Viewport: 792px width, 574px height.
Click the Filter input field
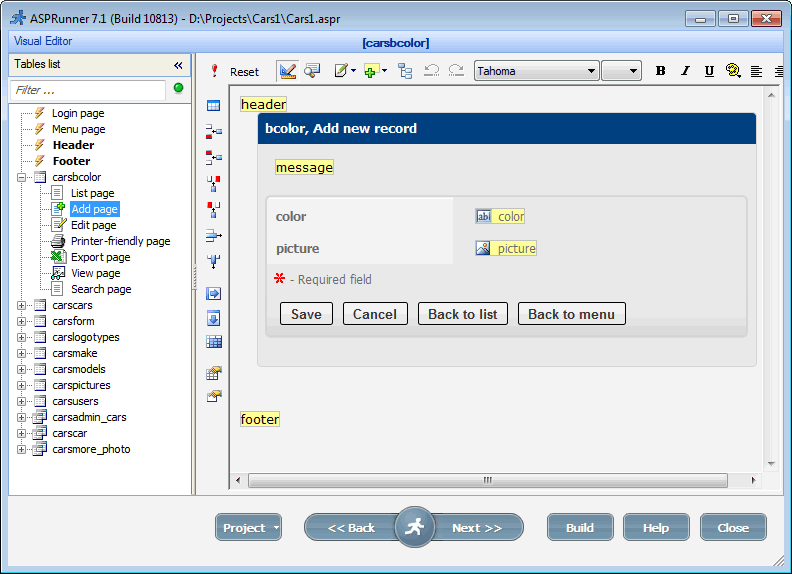(88, 90)
